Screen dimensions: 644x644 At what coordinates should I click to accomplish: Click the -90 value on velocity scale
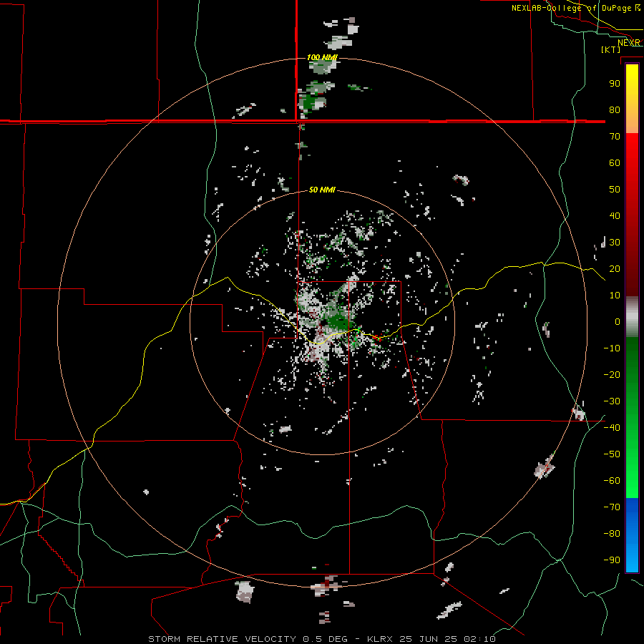tap(612, 560)
